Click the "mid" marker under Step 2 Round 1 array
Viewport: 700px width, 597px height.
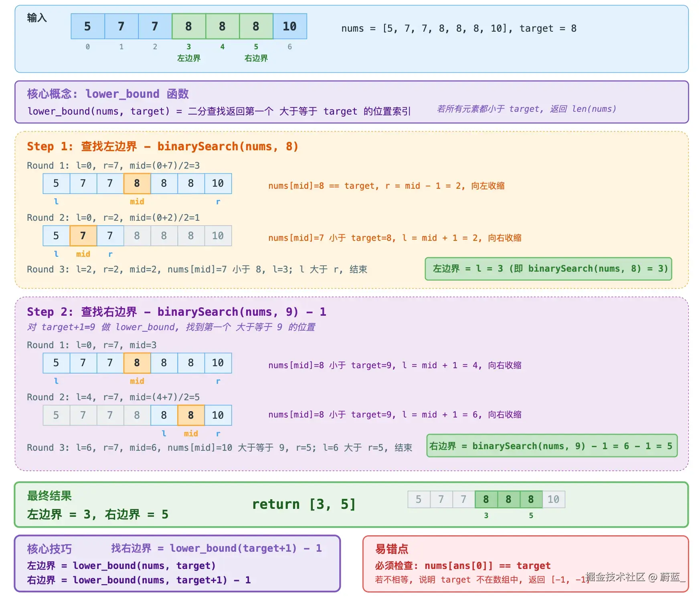pos(137,381)
